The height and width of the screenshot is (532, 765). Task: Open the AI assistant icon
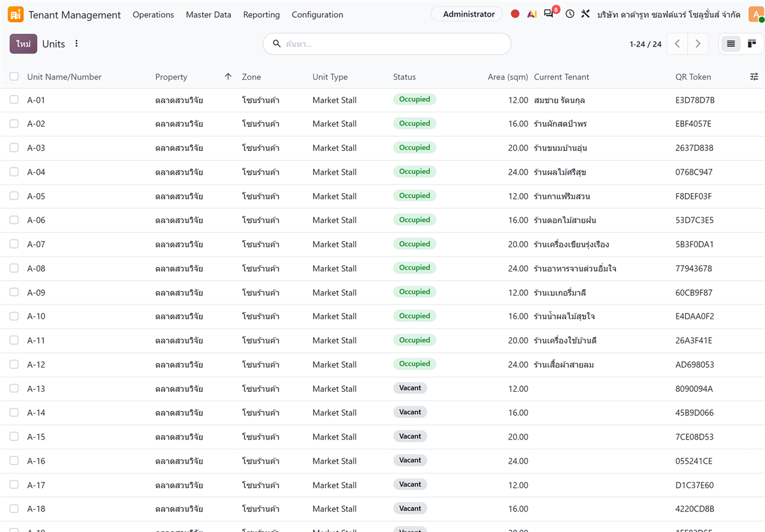[532, 14]
